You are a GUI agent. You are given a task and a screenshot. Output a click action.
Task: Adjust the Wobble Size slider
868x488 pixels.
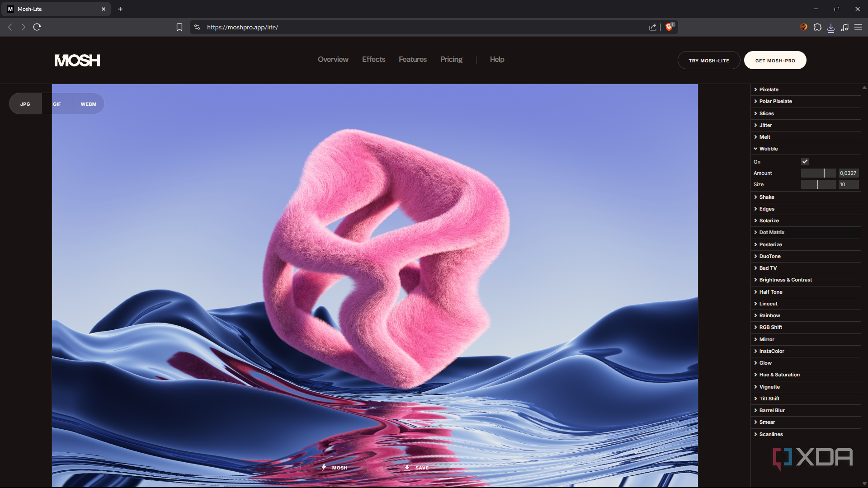click(818, 184)
